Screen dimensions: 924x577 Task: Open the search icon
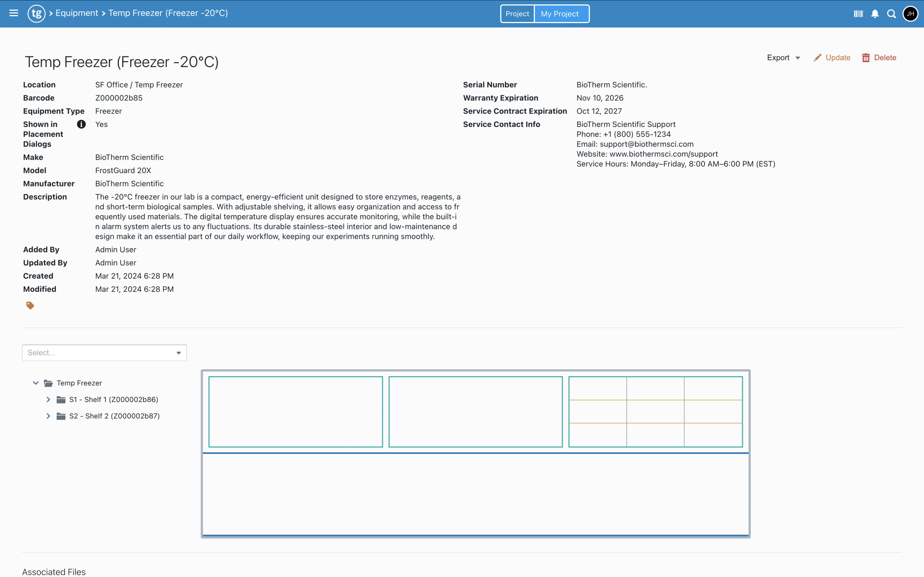pos(892,13)
